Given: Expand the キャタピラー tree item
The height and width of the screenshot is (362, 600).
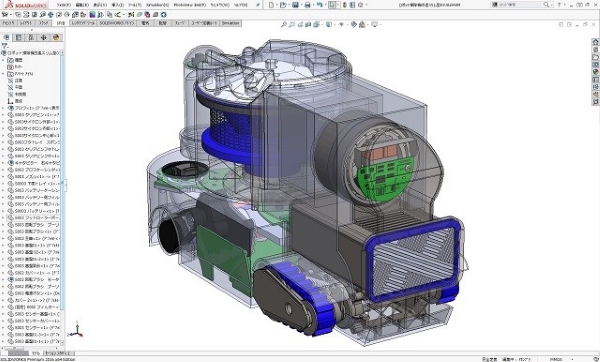Looking at the screenshot, I should point(3,163).
